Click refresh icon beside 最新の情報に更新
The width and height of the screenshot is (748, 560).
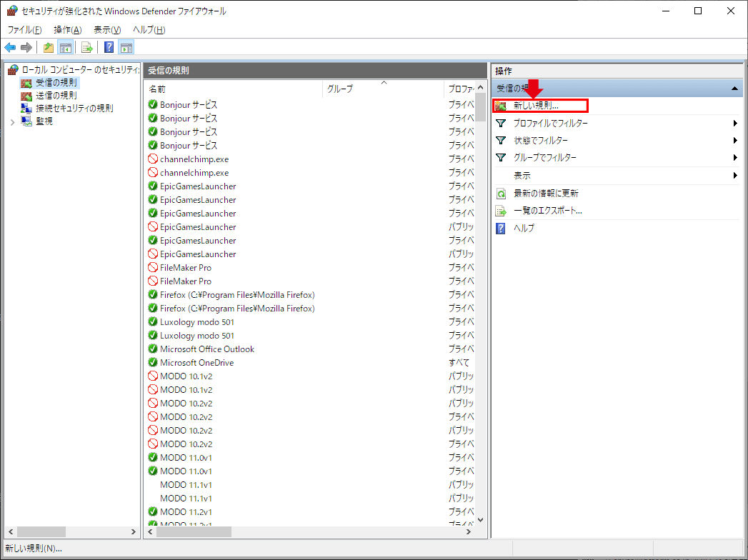(500, 193)
